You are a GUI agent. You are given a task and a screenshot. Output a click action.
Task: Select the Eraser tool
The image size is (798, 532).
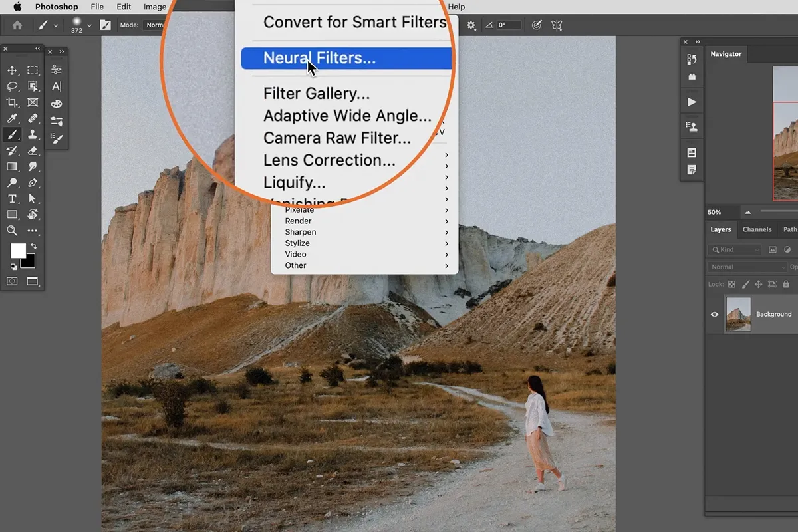tap(33, 151)
